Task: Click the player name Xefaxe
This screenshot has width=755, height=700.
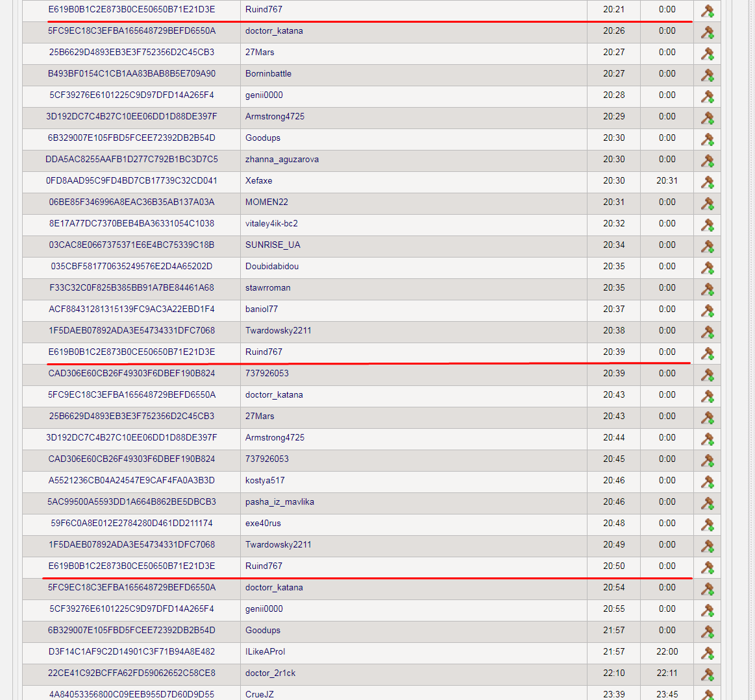Action: coord(258,180)
